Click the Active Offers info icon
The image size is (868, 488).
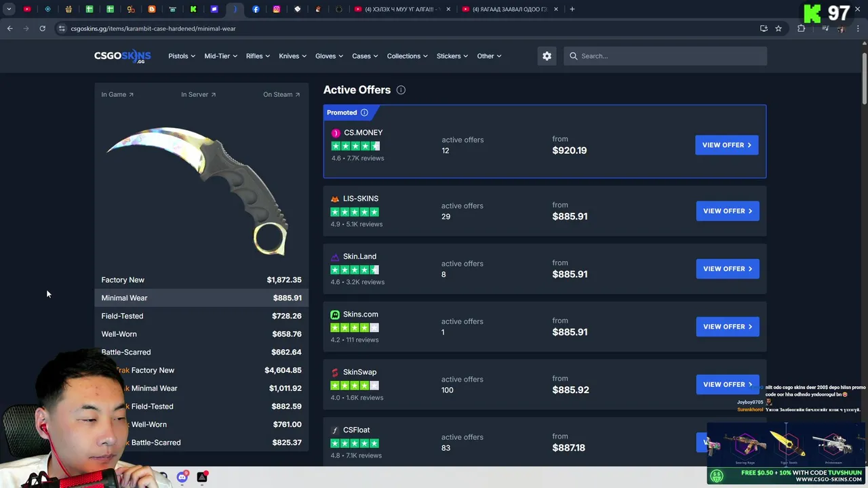click(401, 90)
